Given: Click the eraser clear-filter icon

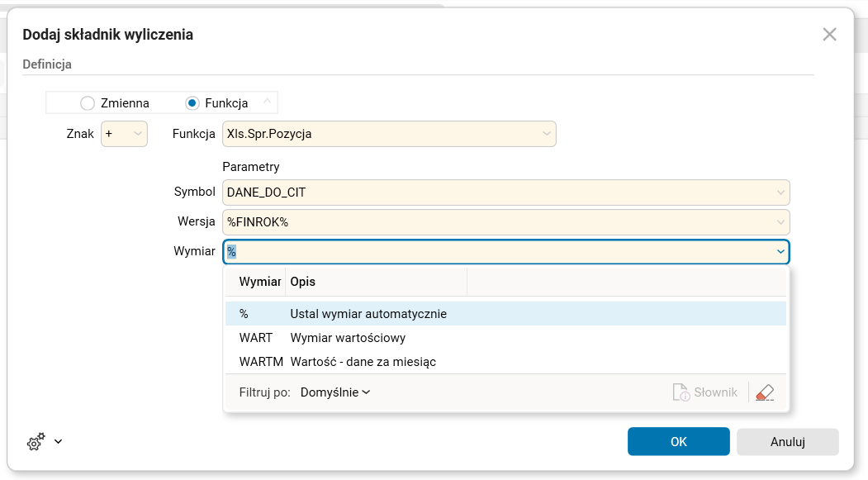Looking at the screenshot, I should click(765, 392).
